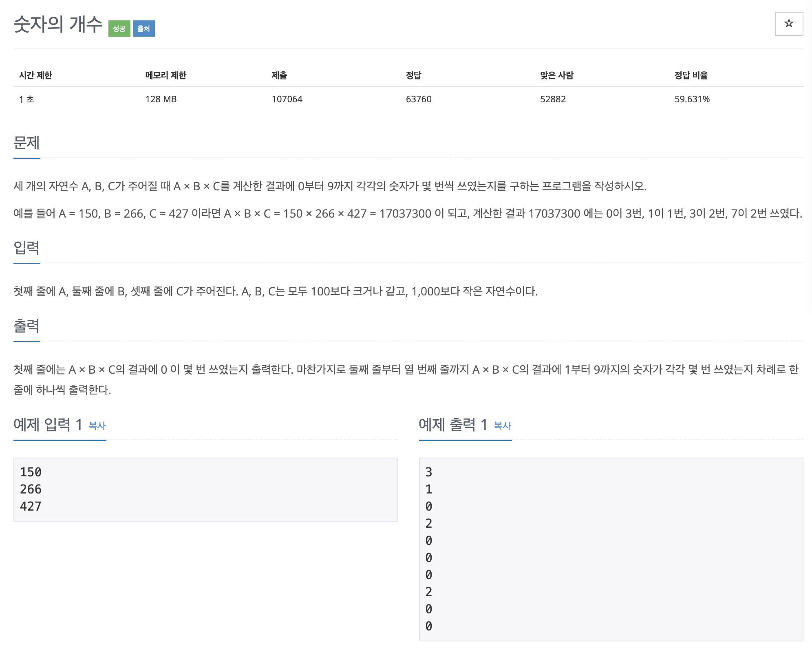Open the blue 출처 source badge
Image resolution: width=812 pixels, height=652 pixels.
point(143,29)
